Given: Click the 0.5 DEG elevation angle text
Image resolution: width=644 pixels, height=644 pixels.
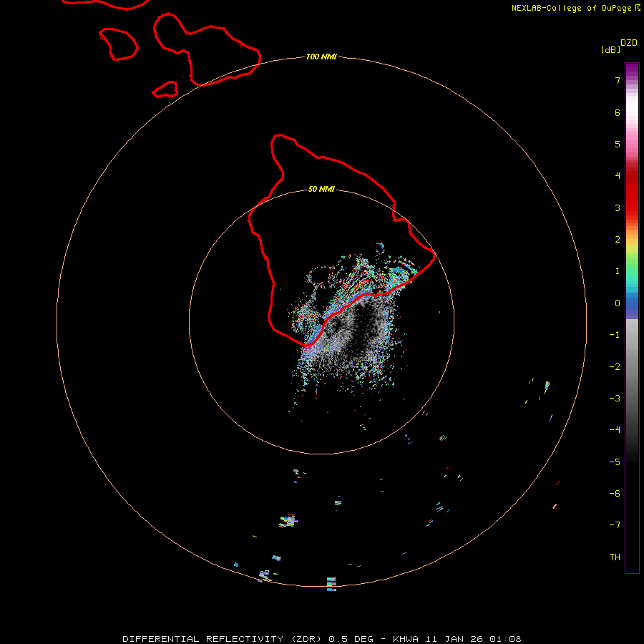Looking at the screenshot, I should pyautogui.click(x=351, y=639).
